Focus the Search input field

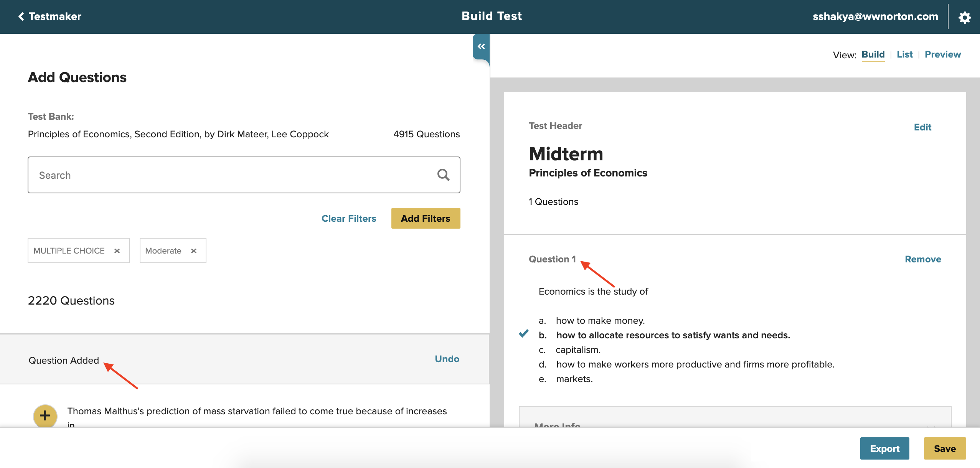[x=230, y=175]
